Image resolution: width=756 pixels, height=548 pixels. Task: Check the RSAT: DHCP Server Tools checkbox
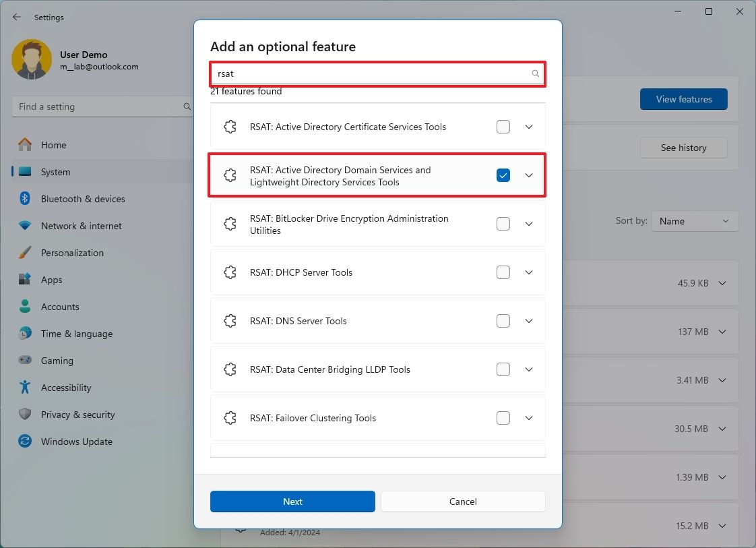pos(503,272)
